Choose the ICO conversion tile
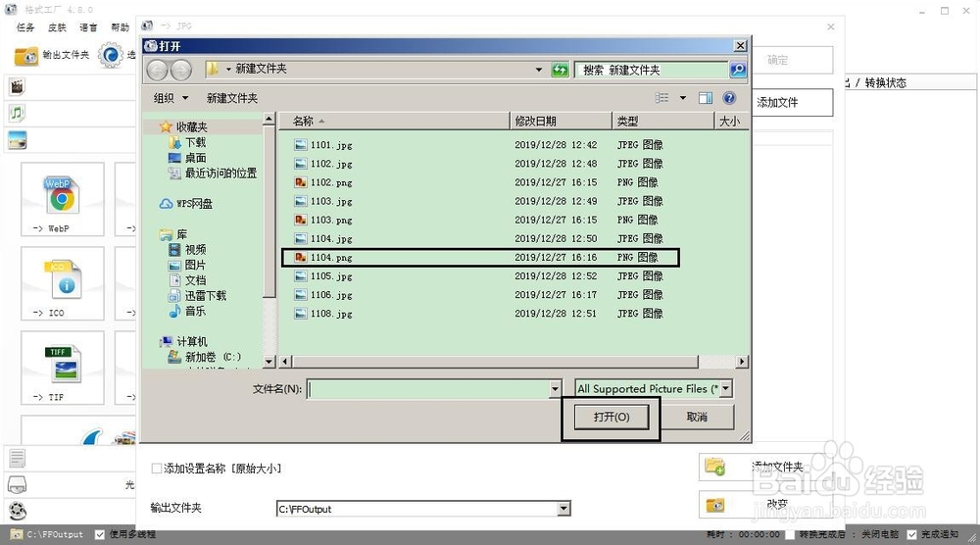 [62, 283]
